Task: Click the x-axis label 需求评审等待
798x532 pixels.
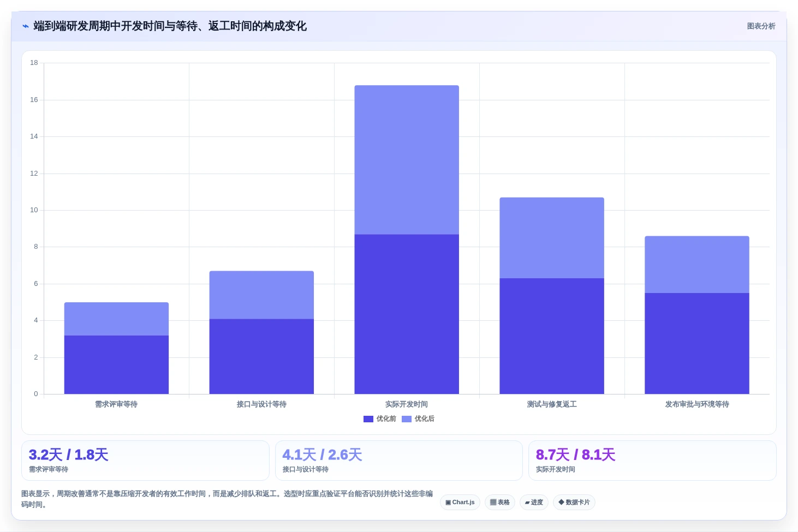Action: 116,404
